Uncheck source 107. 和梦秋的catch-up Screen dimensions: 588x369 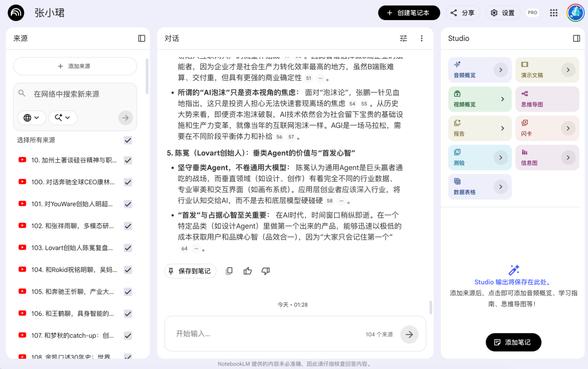(x=128, y=336)
